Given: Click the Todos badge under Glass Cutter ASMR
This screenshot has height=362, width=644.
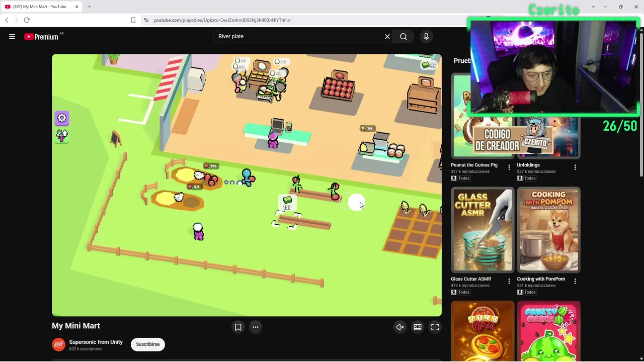Looking at the screenshot, I should pos(460,292).
